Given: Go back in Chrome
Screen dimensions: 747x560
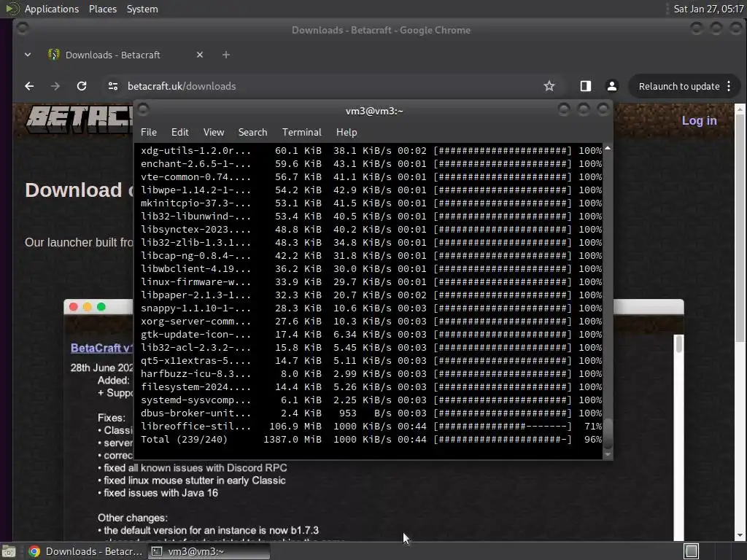Looking at the screenshot, I should (x=29, y=86).
